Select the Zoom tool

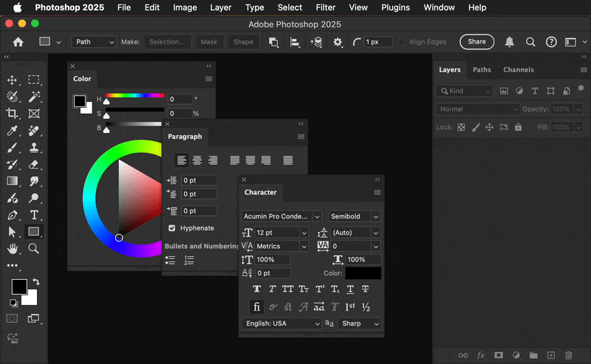(x=33, y=249)
